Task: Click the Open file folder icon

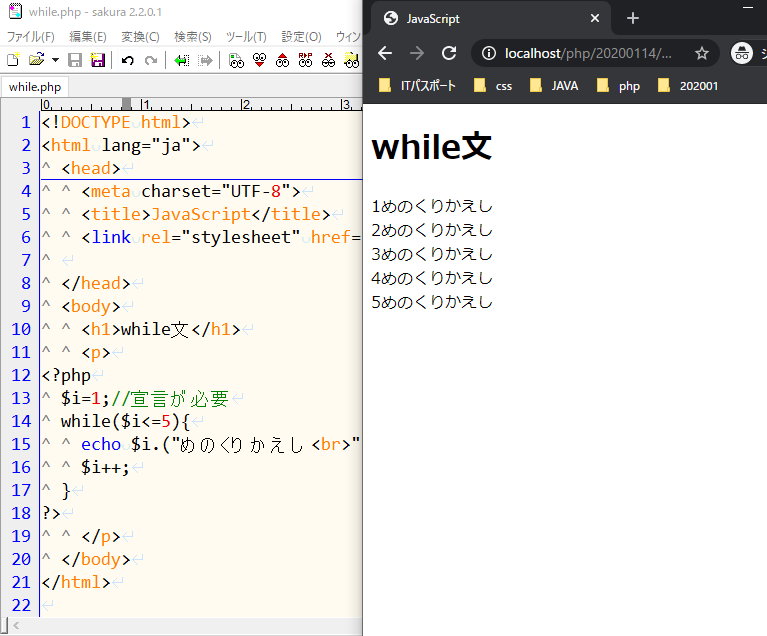Action: click(x=36, y=60)
